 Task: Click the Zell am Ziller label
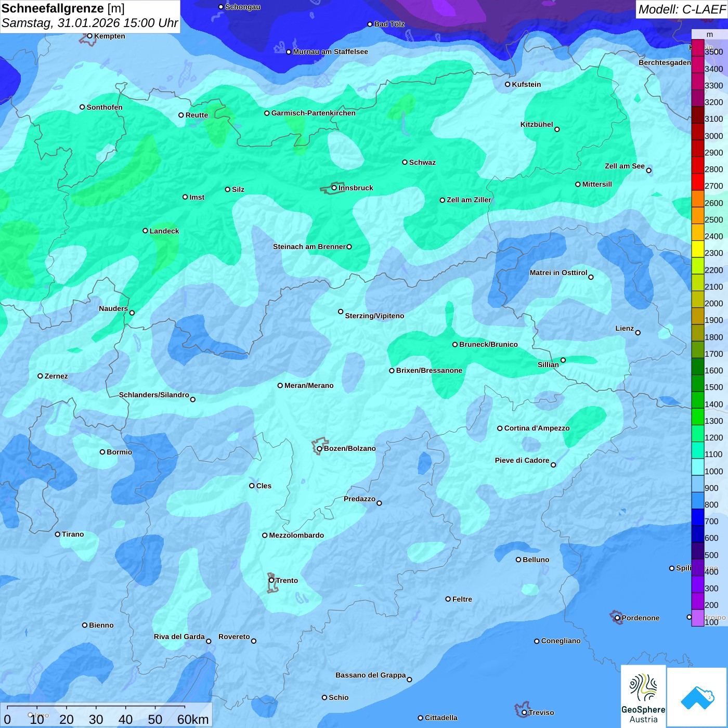(x=469, y=200)
